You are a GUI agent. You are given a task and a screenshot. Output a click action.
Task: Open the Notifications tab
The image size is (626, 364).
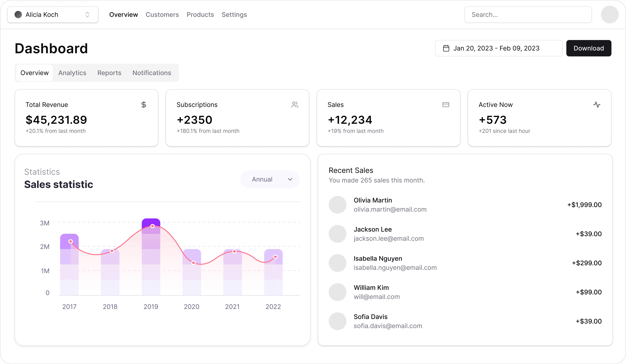(x=152, y=73)
